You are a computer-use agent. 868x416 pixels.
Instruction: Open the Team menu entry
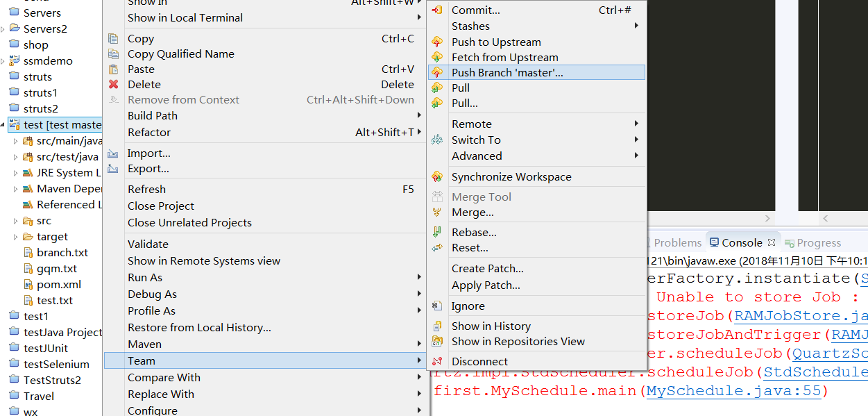tap(264, 360)
